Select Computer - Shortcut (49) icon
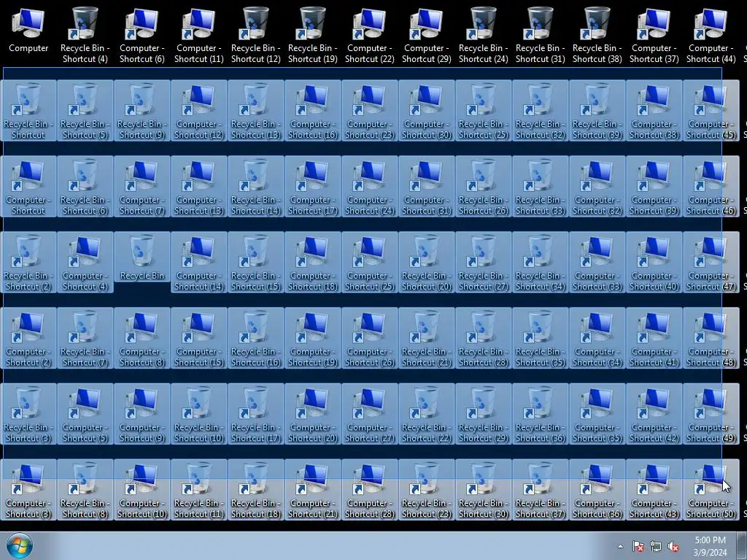The width and height of the screenshot is (747, 560). point(711,414)
